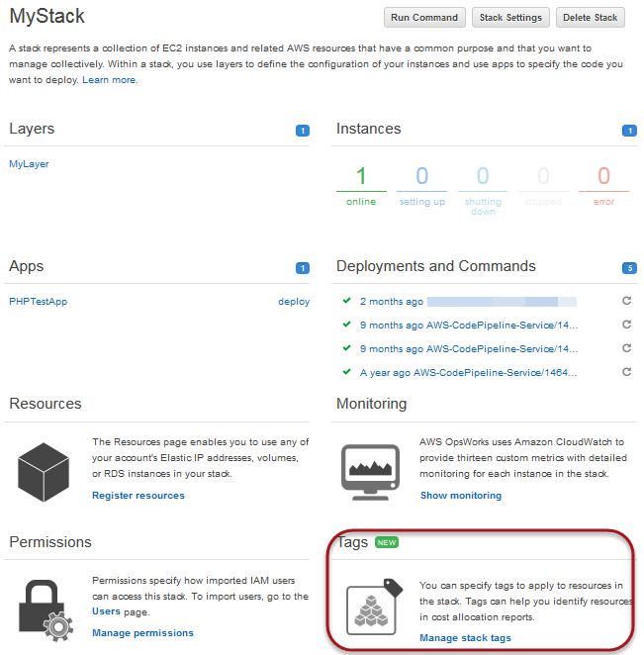Repeat the second 9 months ago deployment
This screenshot has height=655, width=644.
pos(626,348)
